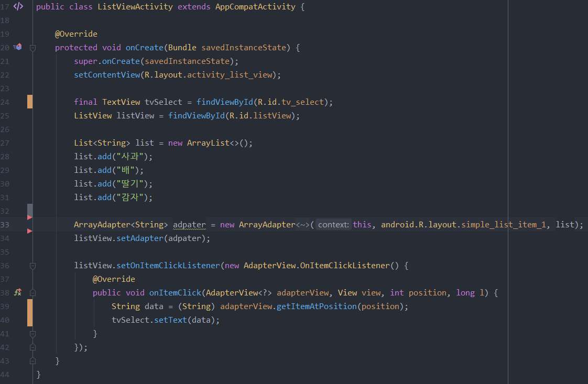Viewport: 588px width, 384px height.
Task: Click the red deleted-lines triangle below line 33
Action: click(30, 231)
